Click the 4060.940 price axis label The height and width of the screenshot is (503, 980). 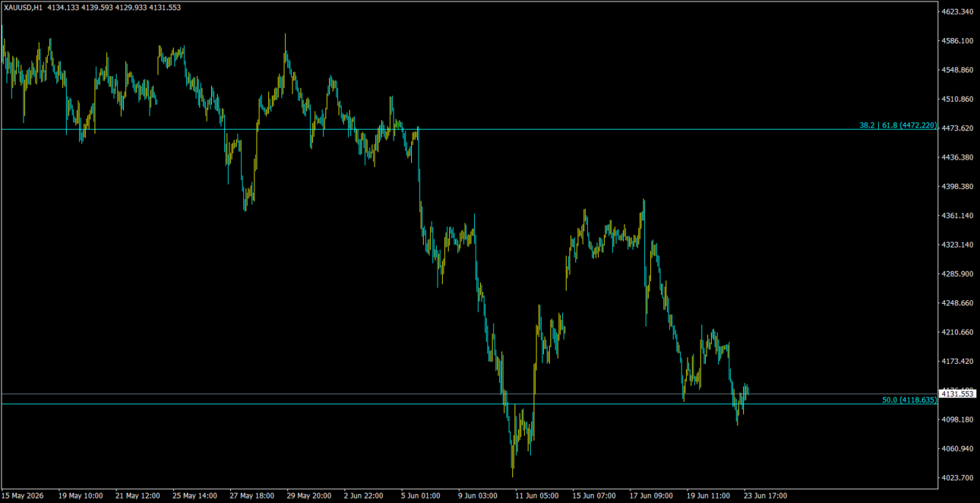click(957, 449)
